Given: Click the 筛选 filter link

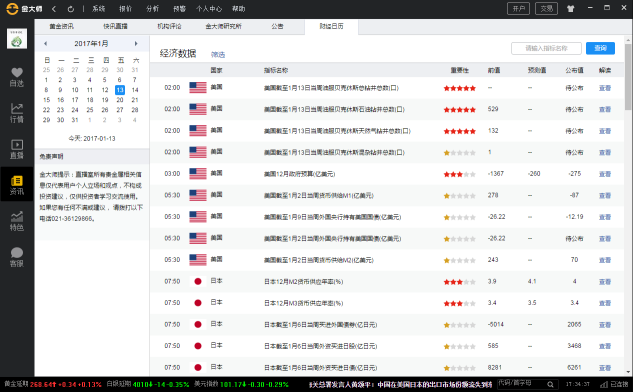Looking at the screenshot, I should coord(218,55).
